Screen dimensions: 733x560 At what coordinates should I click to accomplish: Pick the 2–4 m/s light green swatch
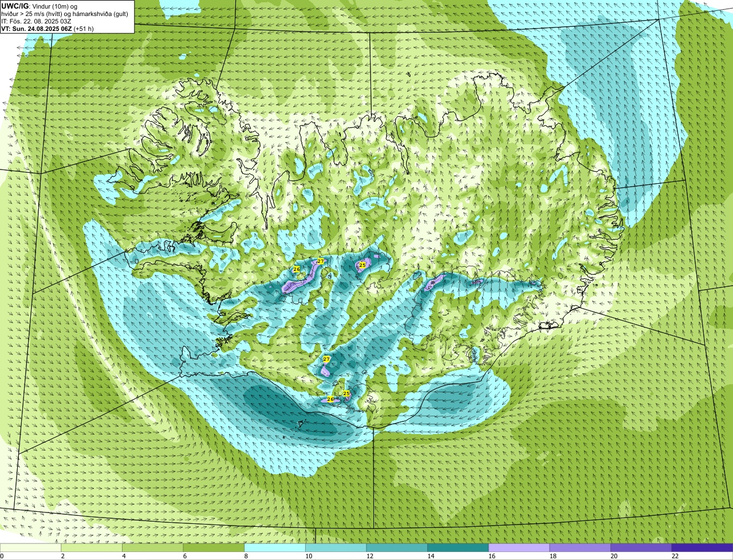click(x=92, y=547)
